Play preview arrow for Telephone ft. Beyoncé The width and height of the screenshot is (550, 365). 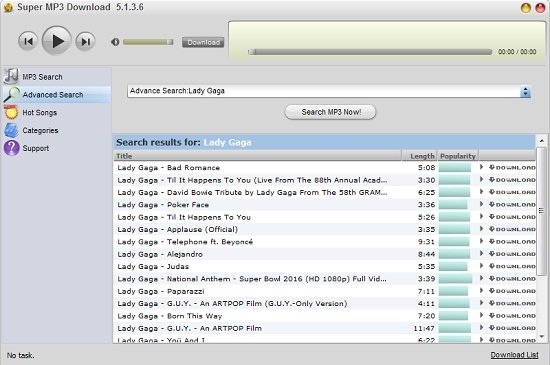[x=482, y=242]
